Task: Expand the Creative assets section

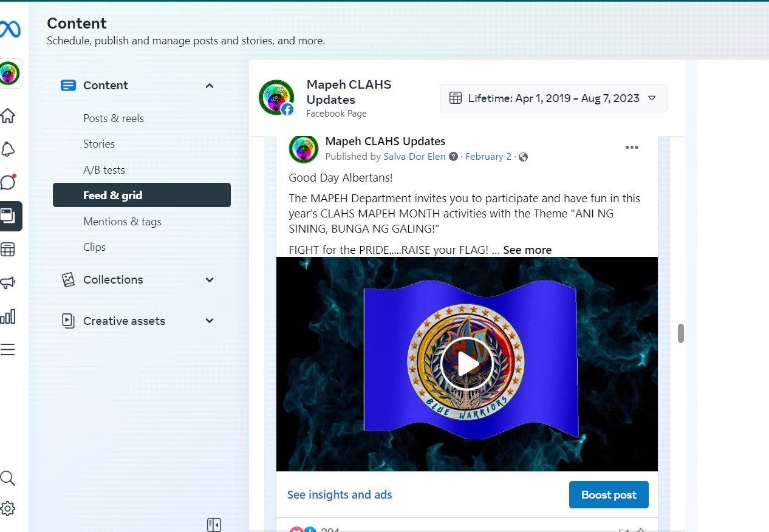Action: click(x=210, y=321)
